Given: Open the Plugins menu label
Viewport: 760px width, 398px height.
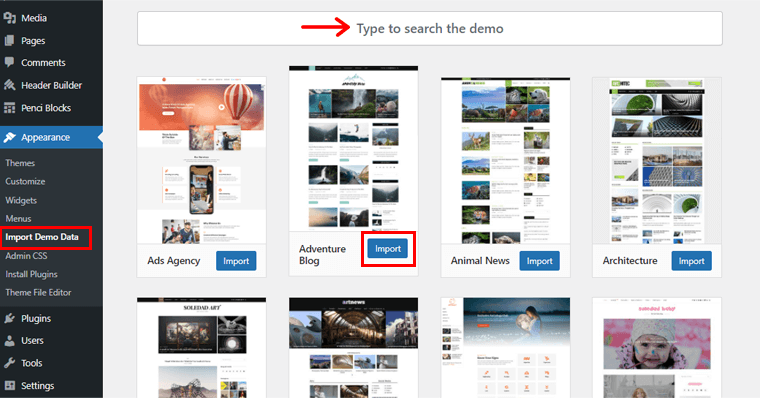Looking at the screenshot, I should [x=36, y=318].
